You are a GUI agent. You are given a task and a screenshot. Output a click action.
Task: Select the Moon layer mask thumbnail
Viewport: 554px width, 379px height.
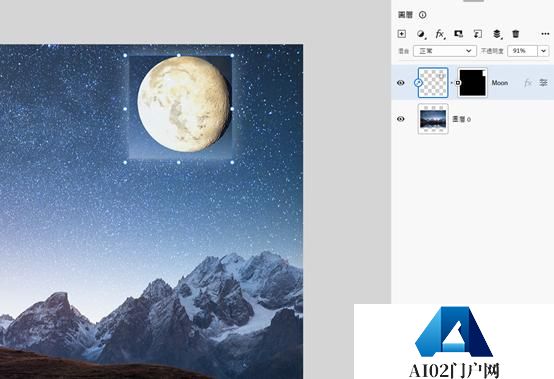pos(472,83)
